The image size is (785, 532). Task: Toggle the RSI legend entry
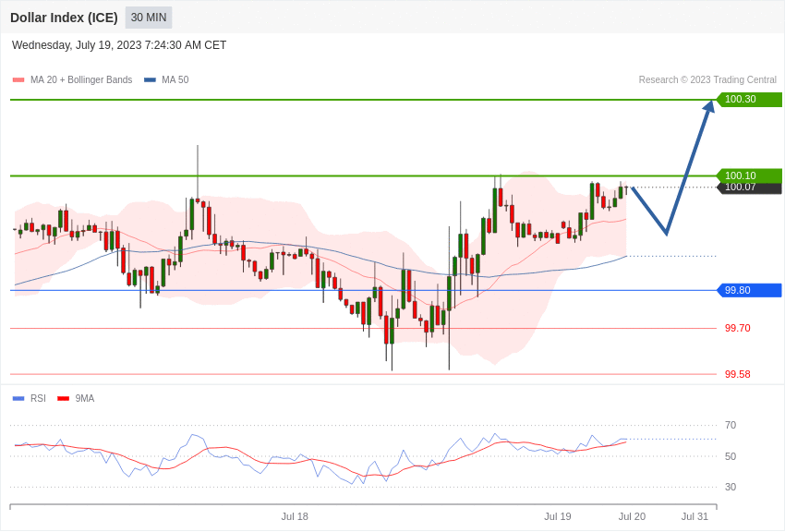click(x=29, y=398)
